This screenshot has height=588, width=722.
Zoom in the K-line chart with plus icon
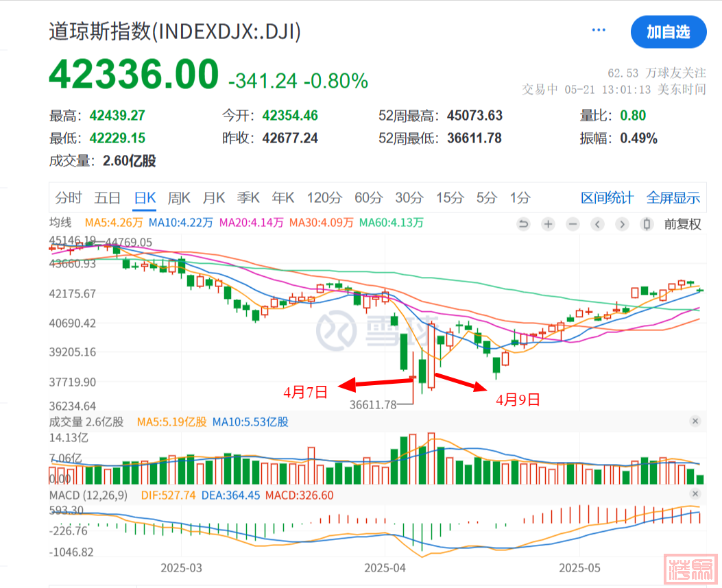pyautogui.click(x=548, y=225)
